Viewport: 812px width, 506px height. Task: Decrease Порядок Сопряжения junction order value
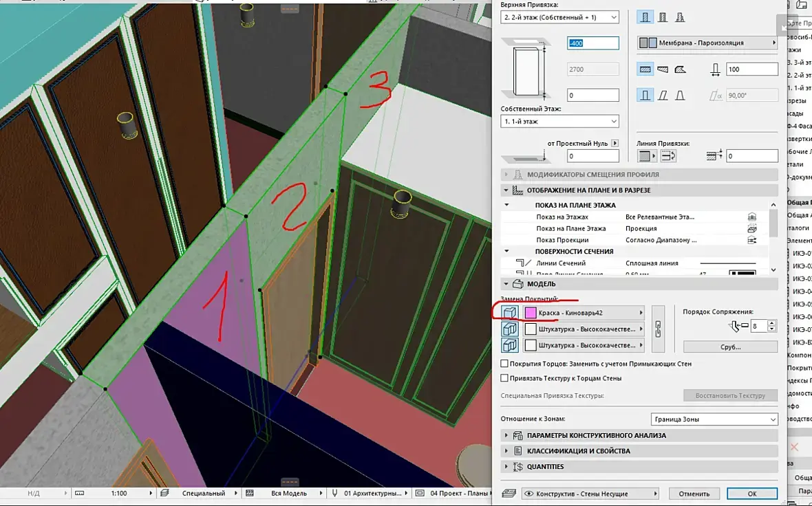click(771, 329)
